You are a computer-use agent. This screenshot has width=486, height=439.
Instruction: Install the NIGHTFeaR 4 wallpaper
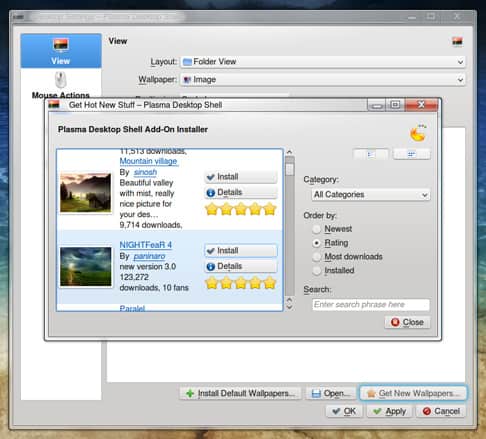[241, 251]
